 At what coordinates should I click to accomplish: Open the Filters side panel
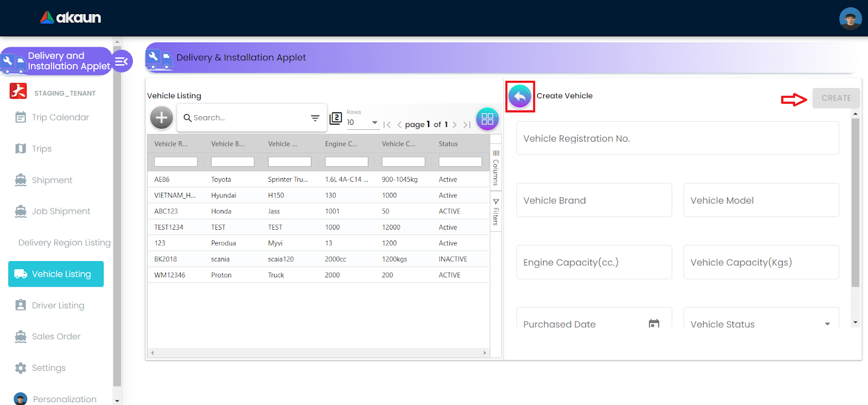pyautogui.click(x=495, y=212)
